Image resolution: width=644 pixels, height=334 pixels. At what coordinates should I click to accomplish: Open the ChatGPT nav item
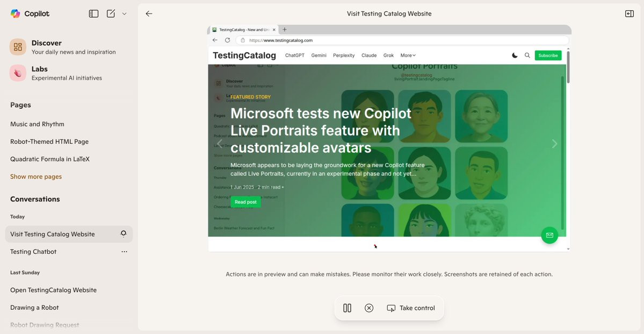(x=294, y=55)
